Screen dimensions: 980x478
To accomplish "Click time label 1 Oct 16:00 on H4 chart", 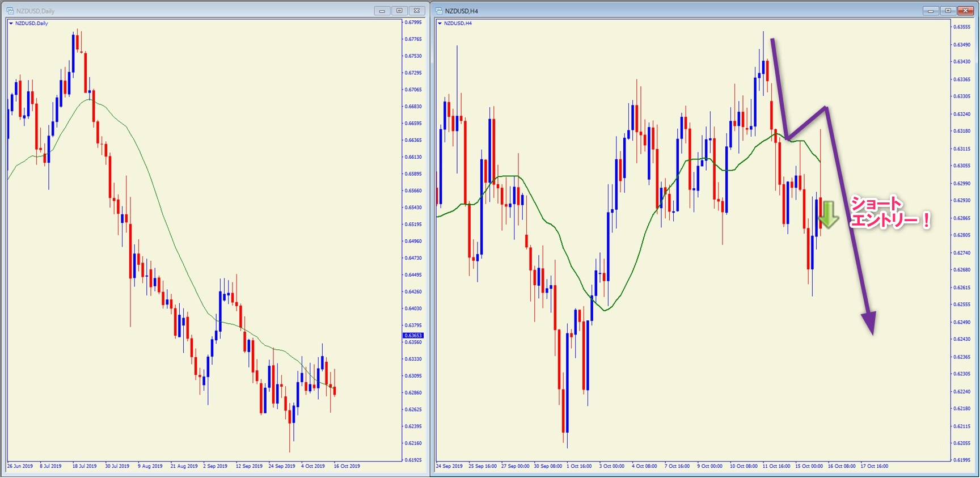I will point(579,466).
